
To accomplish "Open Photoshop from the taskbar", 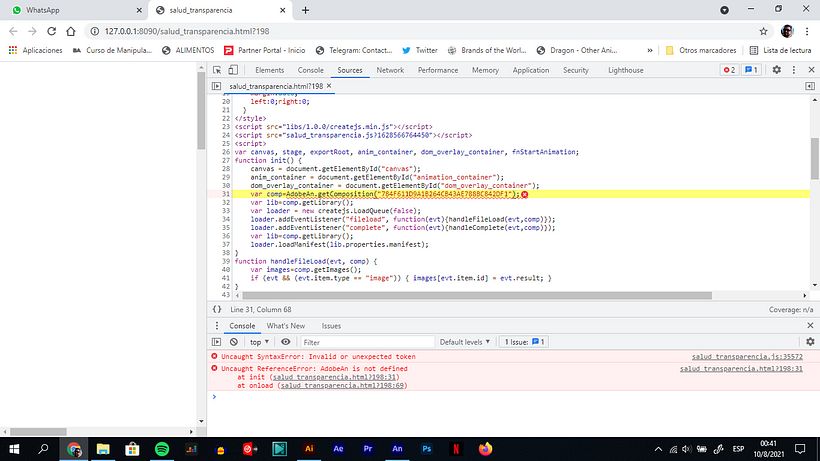I will [427, 449].
